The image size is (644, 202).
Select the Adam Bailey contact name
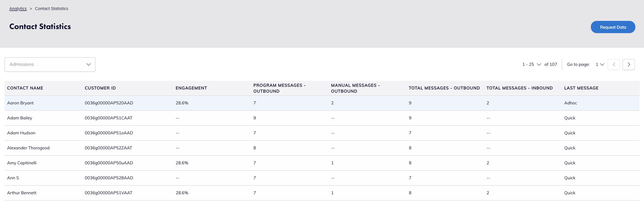coord(20,118)
